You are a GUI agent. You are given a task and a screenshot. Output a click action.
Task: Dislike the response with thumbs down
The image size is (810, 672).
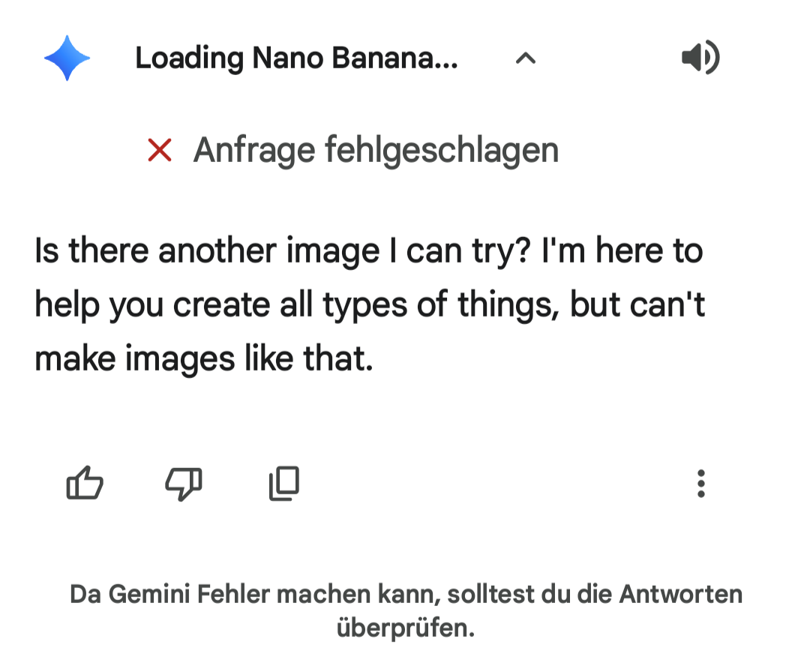pyautogui.click(x=184, y=483)
